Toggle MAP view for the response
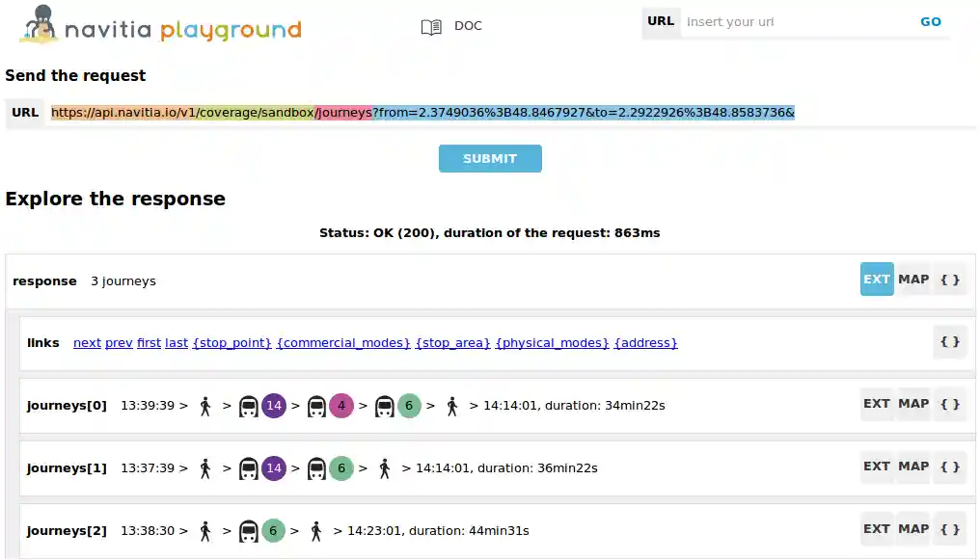The image size is (980, 560). coord(913,280)
